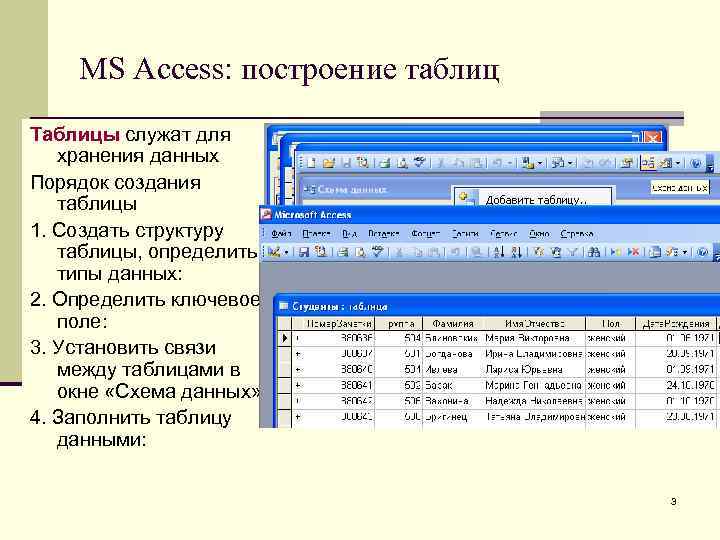
Task: Open Файл menu
Action: pyautogui.click(x=281, y=234)
